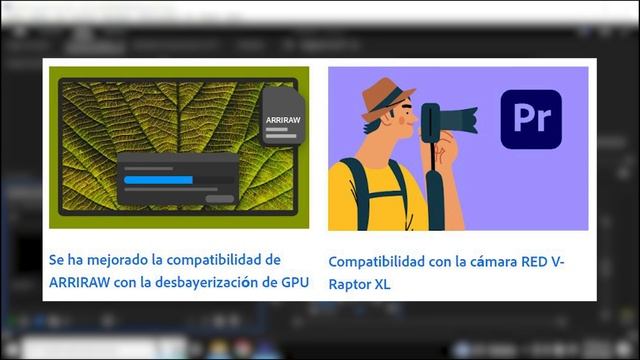Click the photographer illustration thumbnail

458,149
